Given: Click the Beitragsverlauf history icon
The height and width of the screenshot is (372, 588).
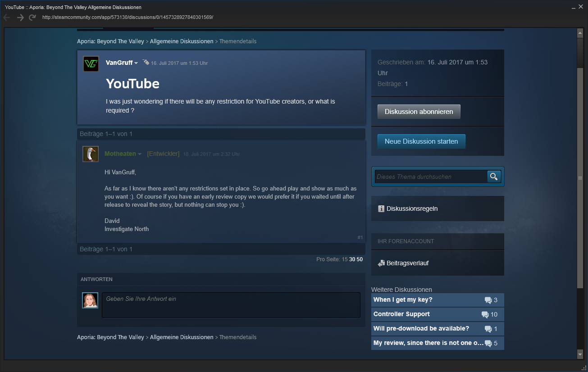Looking at the screenshot, I should click(381, 263).
